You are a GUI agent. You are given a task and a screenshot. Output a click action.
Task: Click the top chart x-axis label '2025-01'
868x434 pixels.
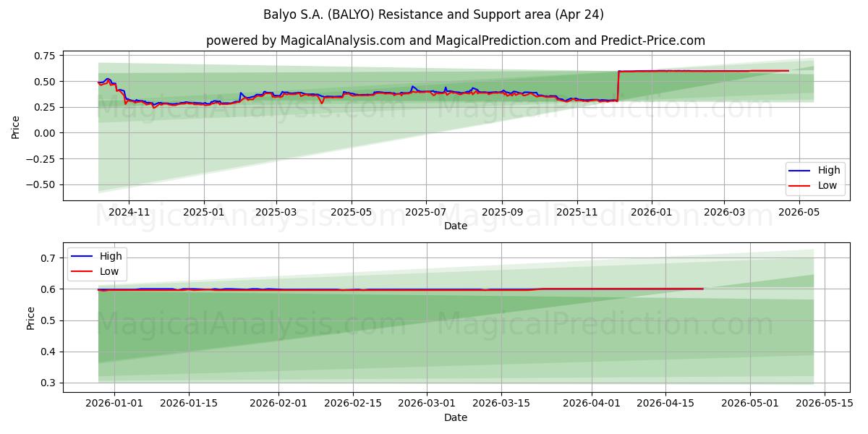coord(203,212)
